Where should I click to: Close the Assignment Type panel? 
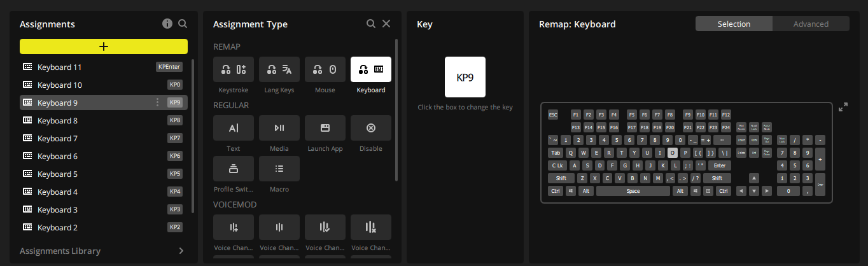tap(386, 24)
